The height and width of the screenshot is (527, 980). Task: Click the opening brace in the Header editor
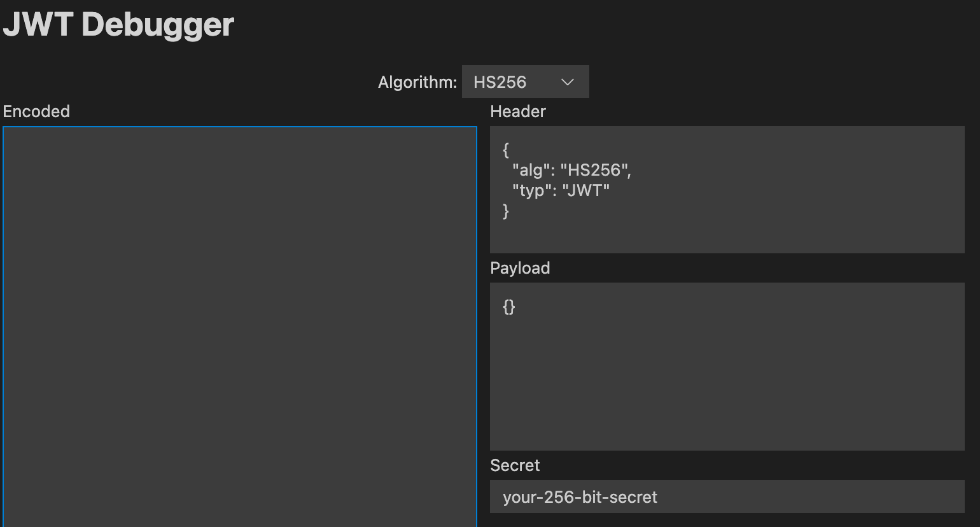[505, 150]
